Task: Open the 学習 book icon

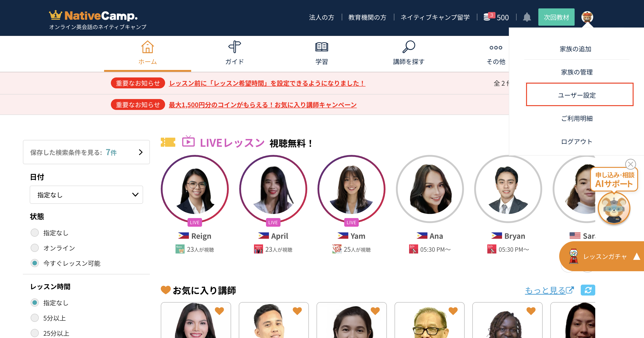Action: coord(322,47)
